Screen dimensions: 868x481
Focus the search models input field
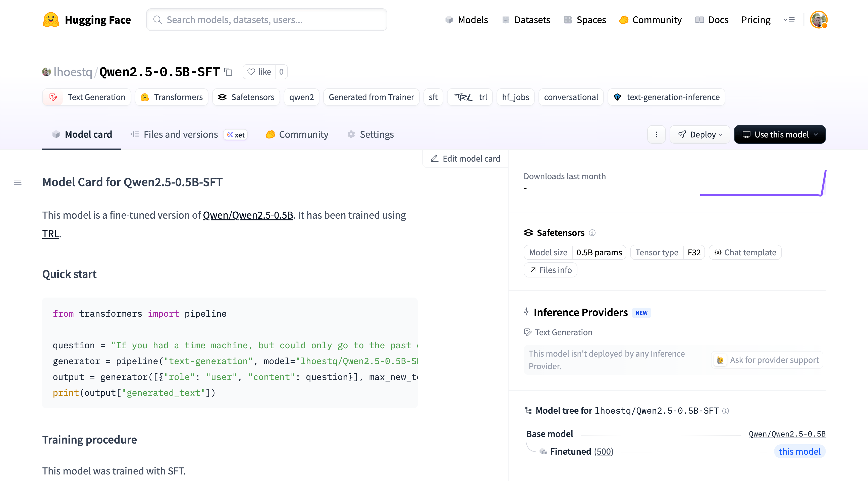266,20
